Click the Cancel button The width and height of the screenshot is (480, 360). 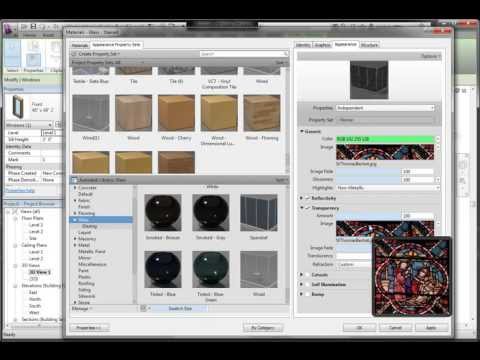pyautogui.click(x=395, y=328)
